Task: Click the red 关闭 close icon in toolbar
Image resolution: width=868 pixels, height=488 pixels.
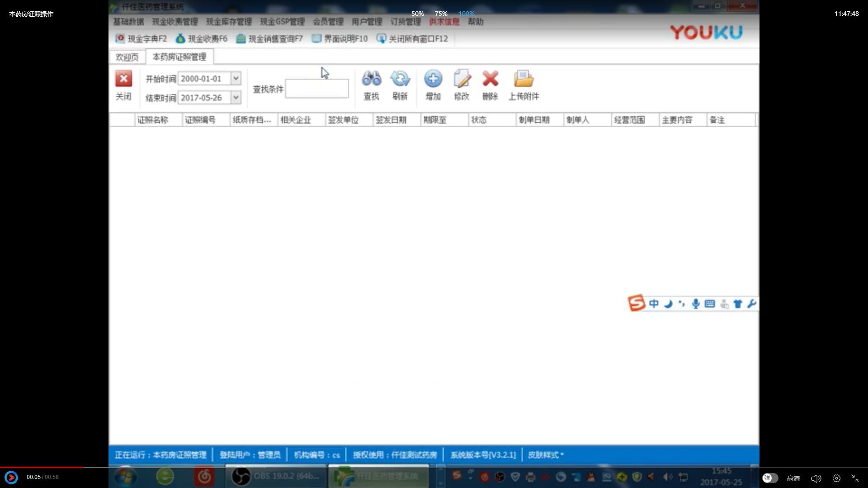Action: (123, 79)
